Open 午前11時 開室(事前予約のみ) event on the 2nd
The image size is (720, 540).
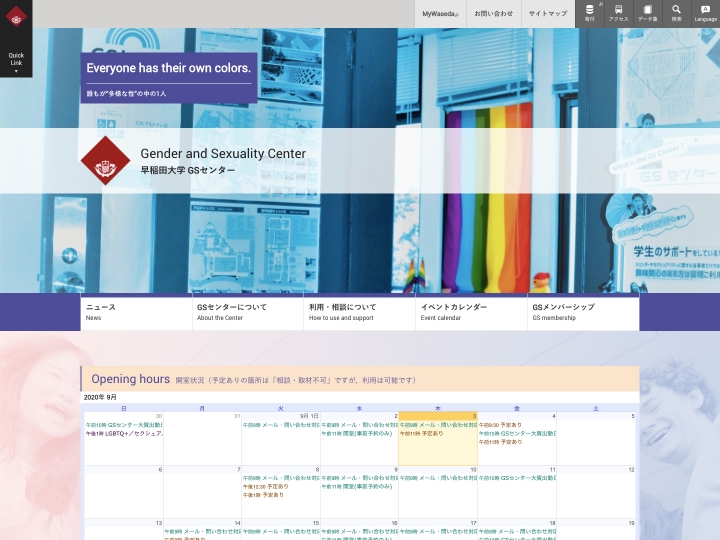(357, 433)
